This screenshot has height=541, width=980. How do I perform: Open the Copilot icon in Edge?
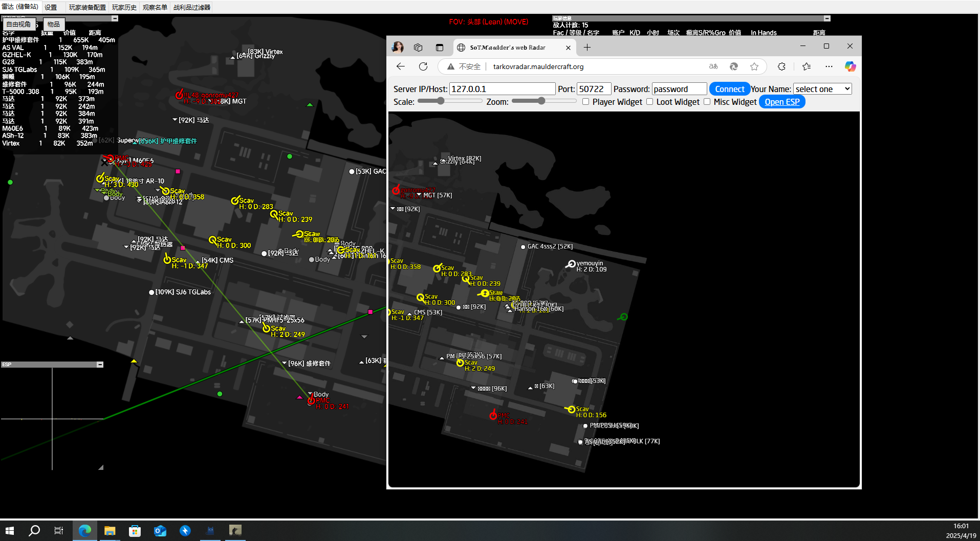click(850, 66)
